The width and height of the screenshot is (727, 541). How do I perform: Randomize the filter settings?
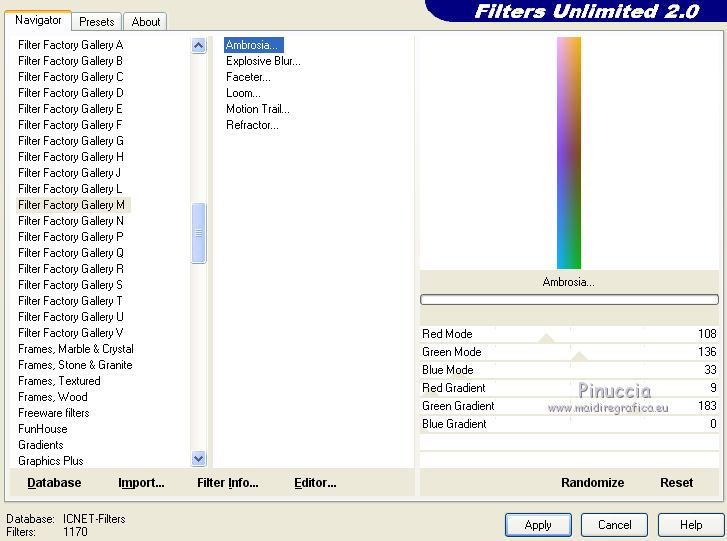tap(593, 483)
